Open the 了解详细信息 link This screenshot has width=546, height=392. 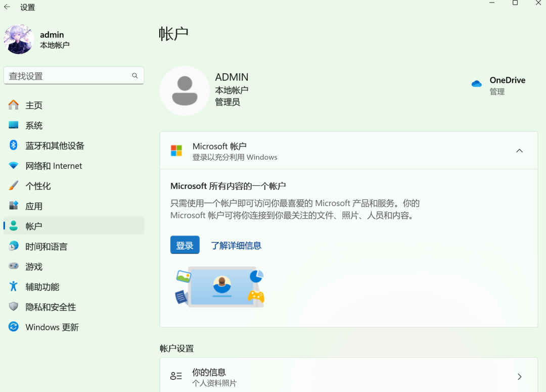[x=236, y=246]
